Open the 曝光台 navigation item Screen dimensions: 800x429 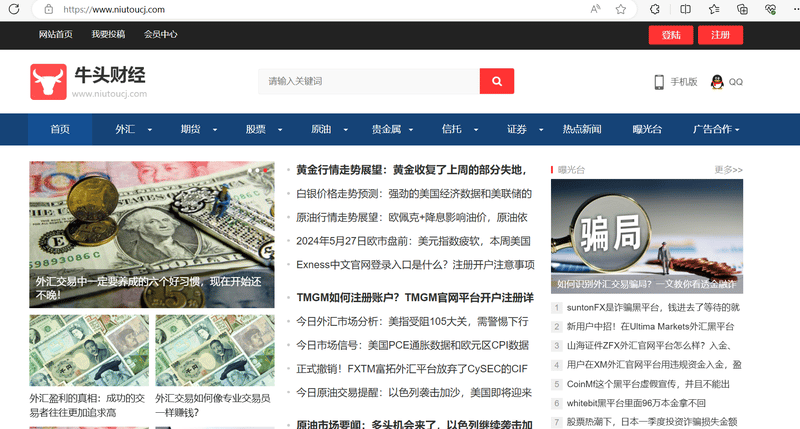(x=647, y=130)
